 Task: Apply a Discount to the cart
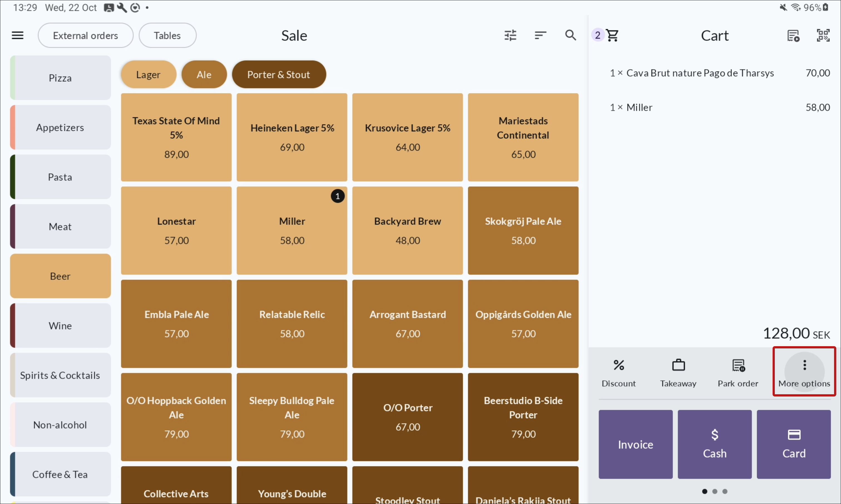pyautogui.click(x=618, y=373)
